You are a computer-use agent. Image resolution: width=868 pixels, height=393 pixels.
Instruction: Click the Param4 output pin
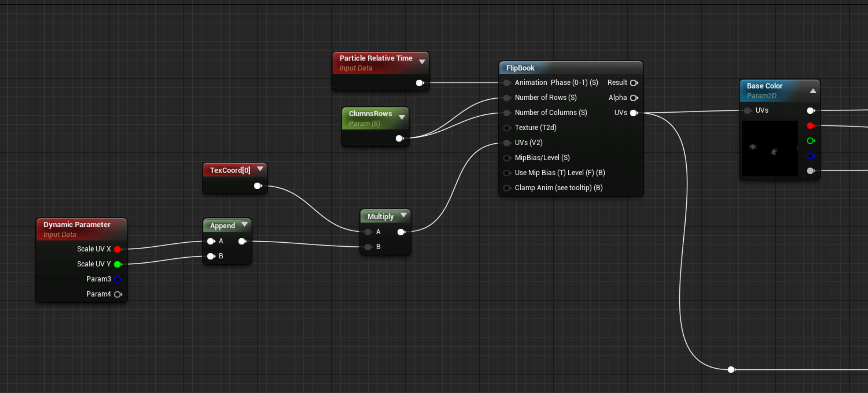118,294
